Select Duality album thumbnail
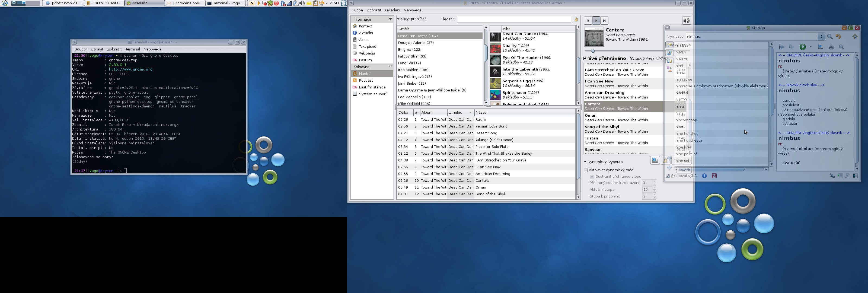This screenshot has width=868, height=293. tap(495, 48)
